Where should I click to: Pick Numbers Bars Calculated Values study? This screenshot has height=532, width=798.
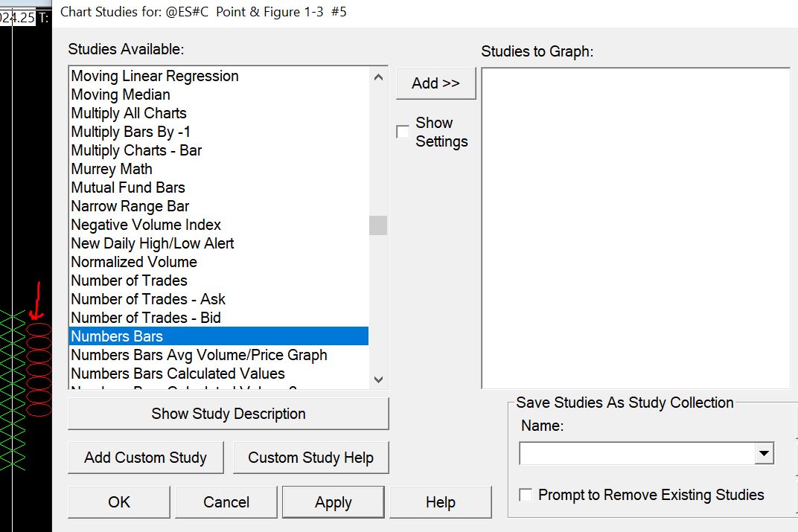coord(178,374)
